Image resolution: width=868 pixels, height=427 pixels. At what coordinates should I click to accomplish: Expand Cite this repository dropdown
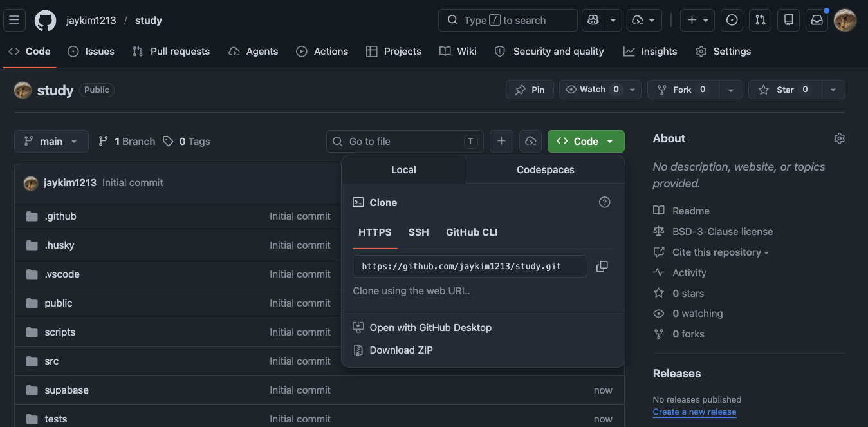711,252
